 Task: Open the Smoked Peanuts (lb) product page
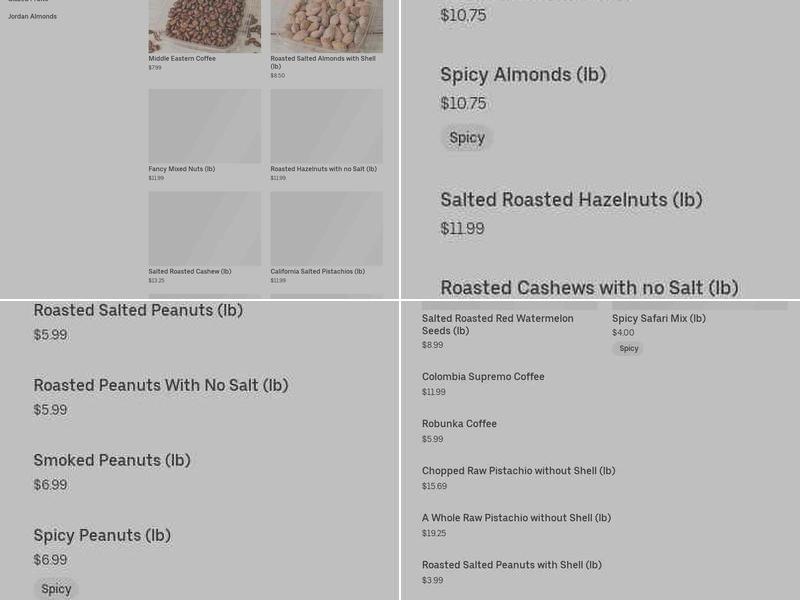coord(112,460)
